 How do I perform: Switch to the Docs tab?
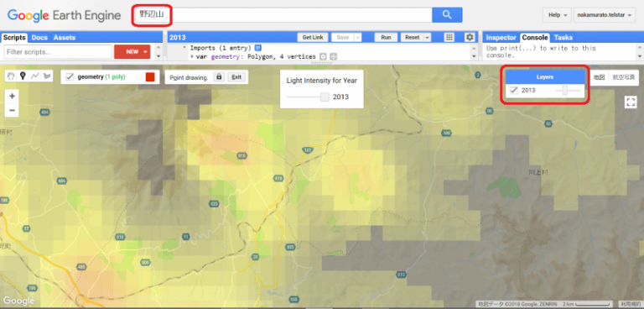coord(39,38)
